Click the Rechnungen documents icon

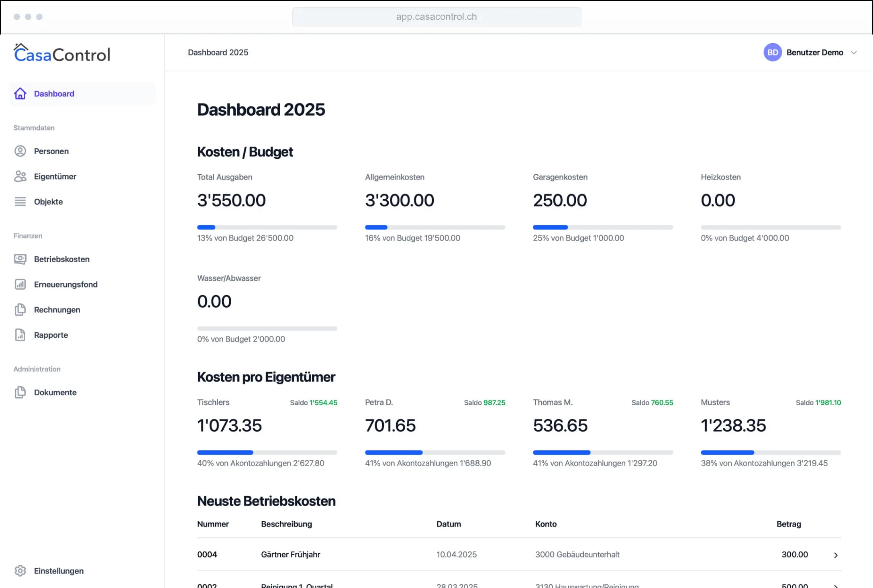pyautogui.click(x=20, y=310)
